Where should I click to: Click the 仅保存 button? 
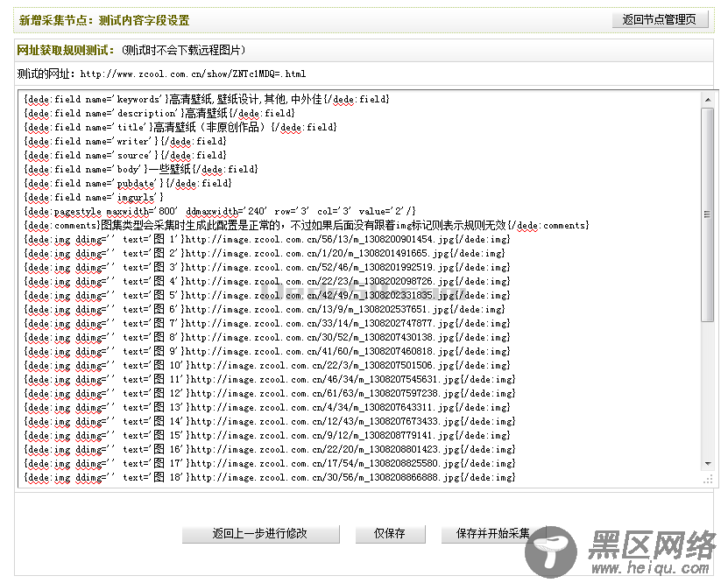tap(390, 534)
